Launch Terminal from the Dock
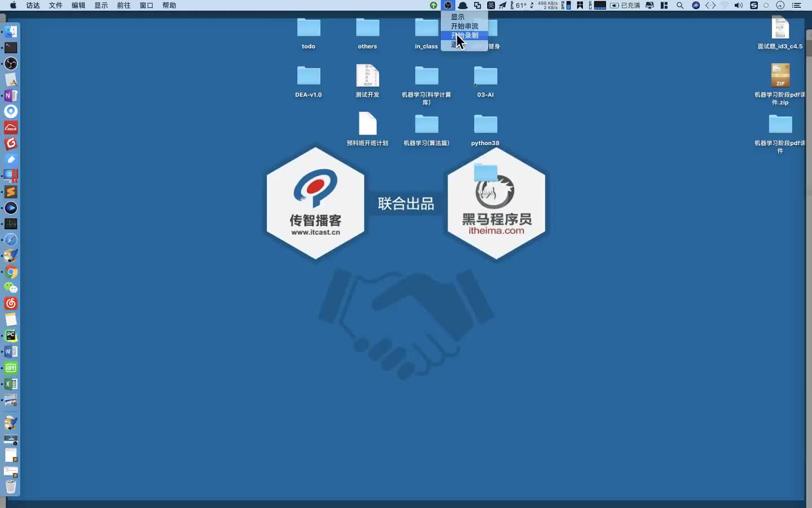 [x=11, y=47]
